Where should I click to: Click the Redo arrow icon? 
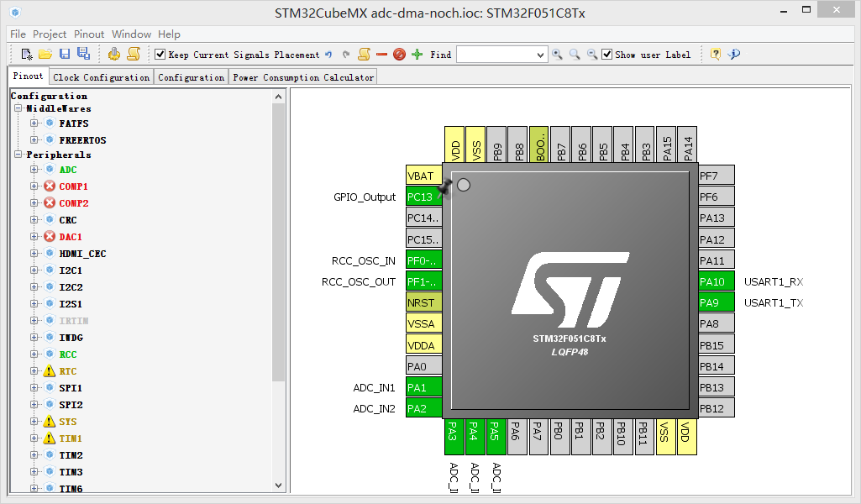(x=346, y=55)
